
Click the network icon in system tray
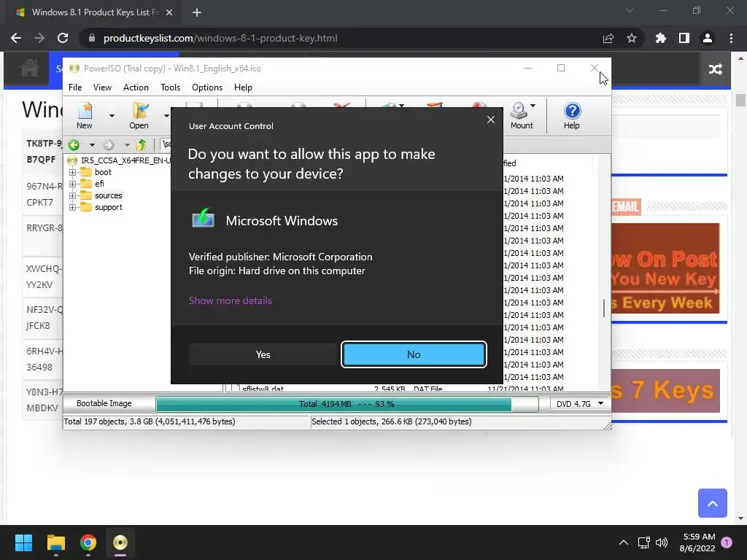pos(643,542)
